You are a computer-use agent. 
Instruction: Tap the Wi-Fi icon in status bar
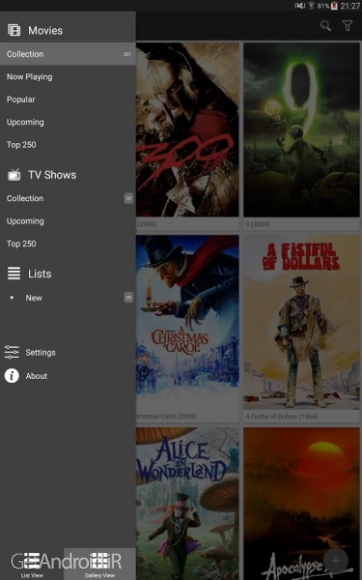point(311,6)
